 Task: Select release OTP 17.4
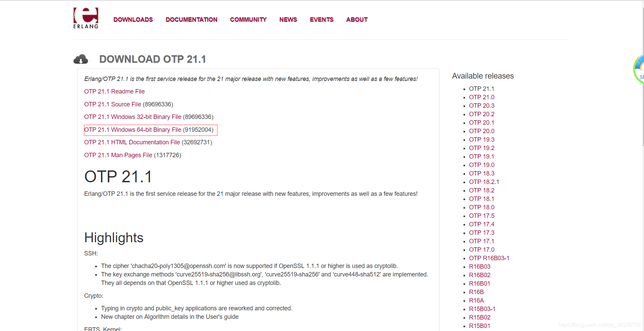481,224
